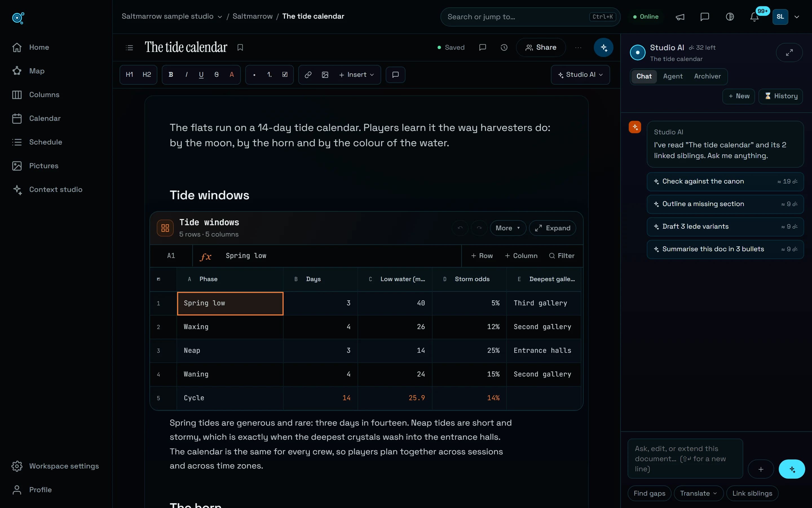
Task: Open the Saltmarrow sample studio workspace dropdown
Action: pos(171,16)
